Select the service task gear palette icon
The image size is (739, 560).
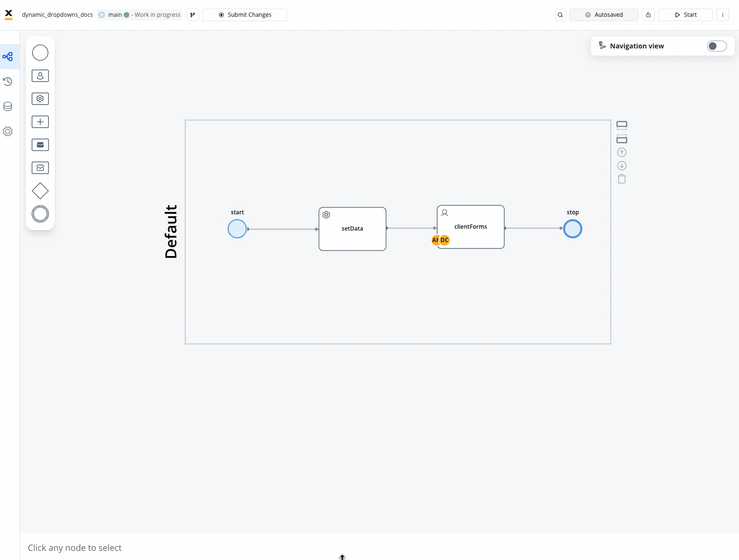tap(40, 99)
